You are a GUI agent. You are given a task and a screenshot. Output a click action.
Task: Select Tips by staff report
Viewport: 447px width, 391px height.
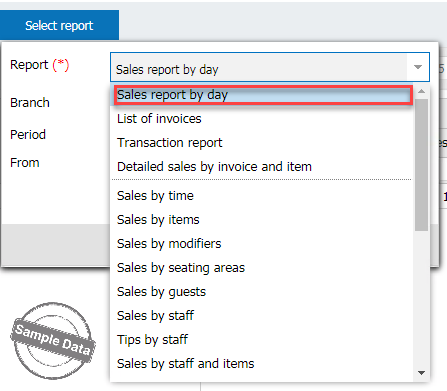click(262, 340)
